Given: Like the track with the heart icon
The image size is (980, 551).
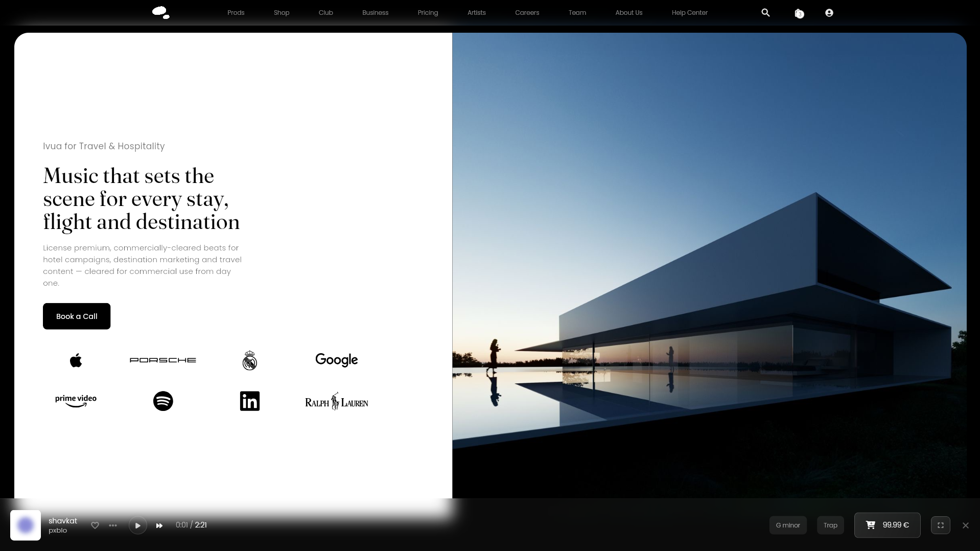Looking at the screenshot, I should [x=95, y=525].
